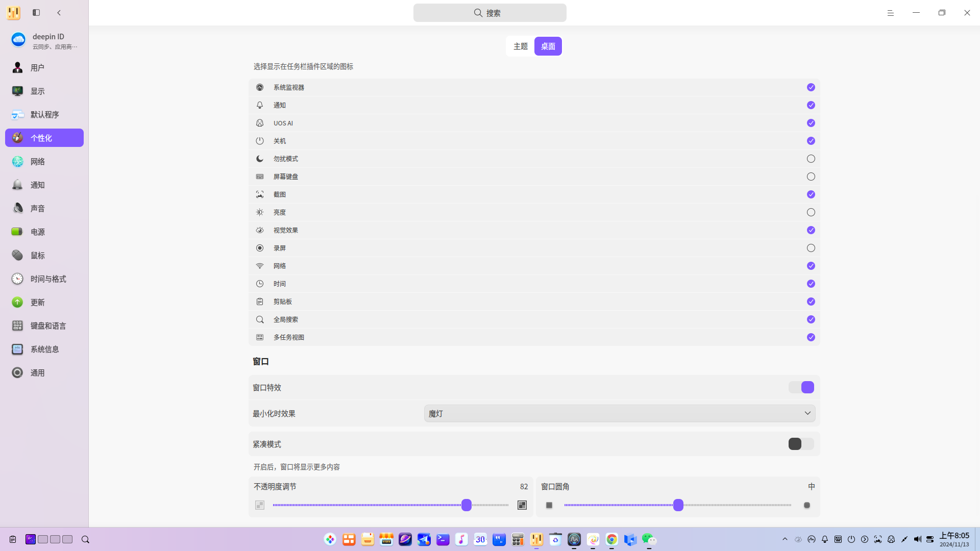Open the taskbar clock 上午8:05

pyautogui.click(x=954, y=539)
